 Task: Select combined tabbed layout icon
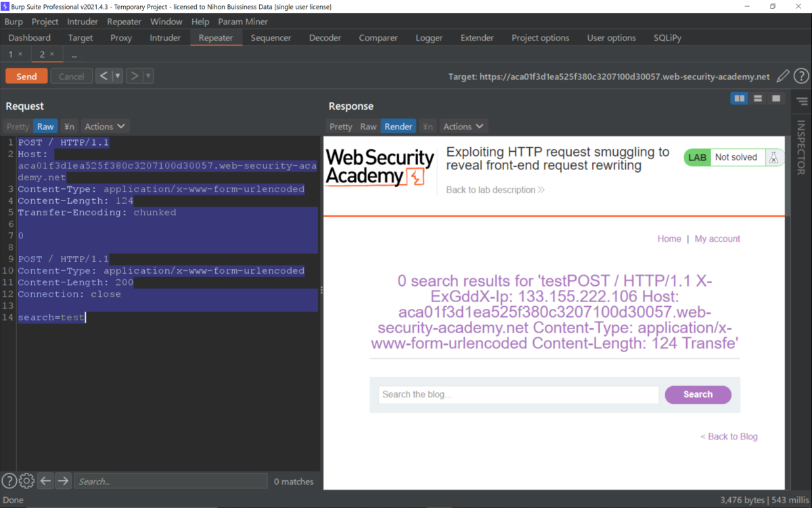coord(776,99)
